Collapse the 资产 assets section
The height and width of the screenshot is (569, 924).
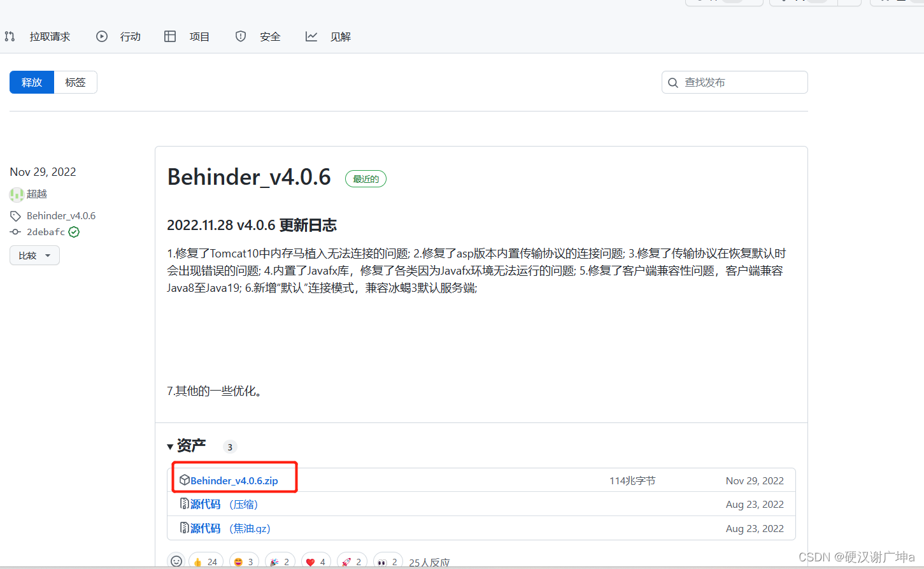point(187,445)
